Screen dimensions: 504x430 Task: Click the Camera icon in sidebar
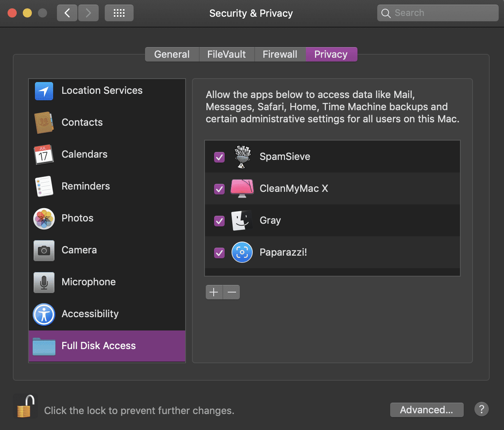coord(44,250)
